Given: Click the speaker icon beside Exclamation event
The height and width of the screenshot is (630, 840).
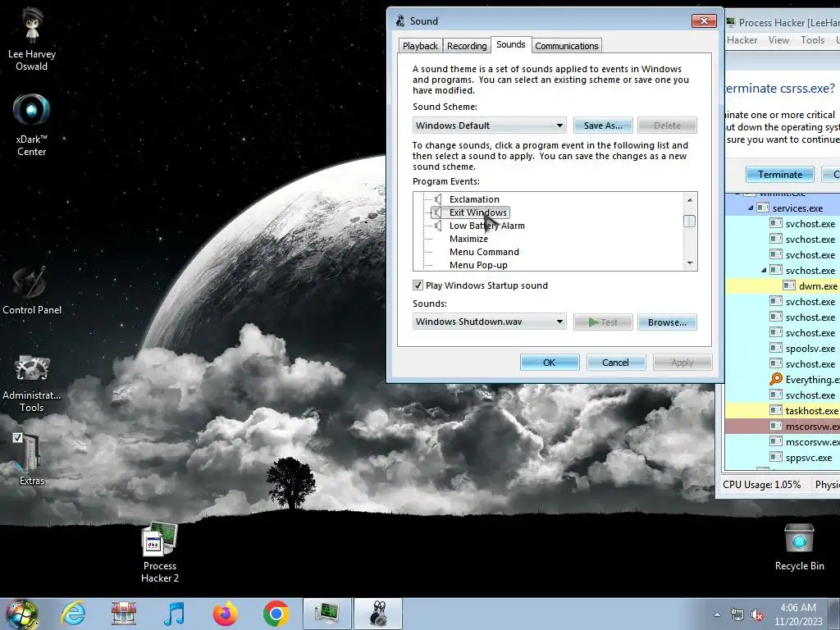Looking at the screenshot, I should click(x=438, y=199).
